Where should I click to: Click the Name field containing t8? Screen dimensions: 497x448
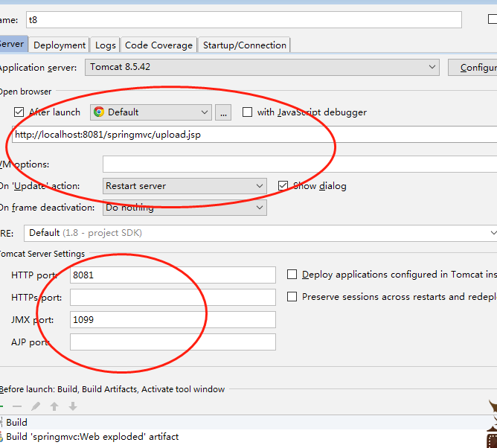244,19
